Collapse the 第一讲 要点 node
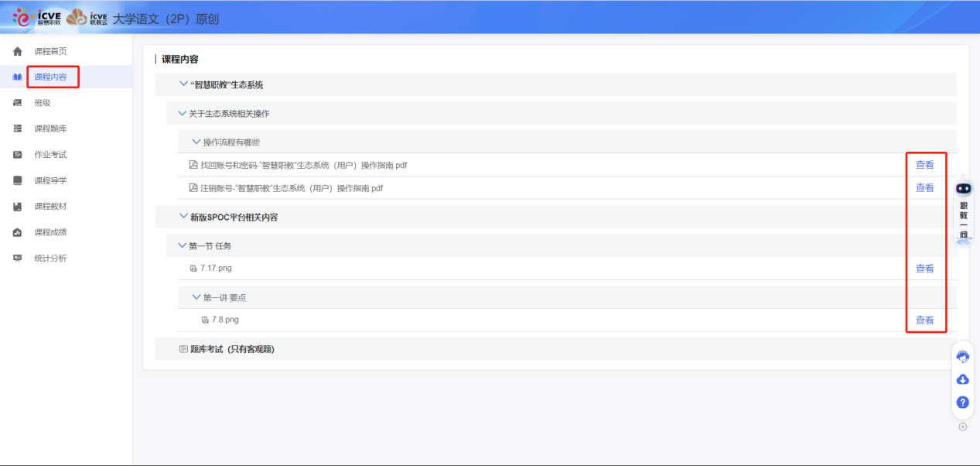This screenshot has width=980, height=466. pyautogui.click(x=196, y=297)
